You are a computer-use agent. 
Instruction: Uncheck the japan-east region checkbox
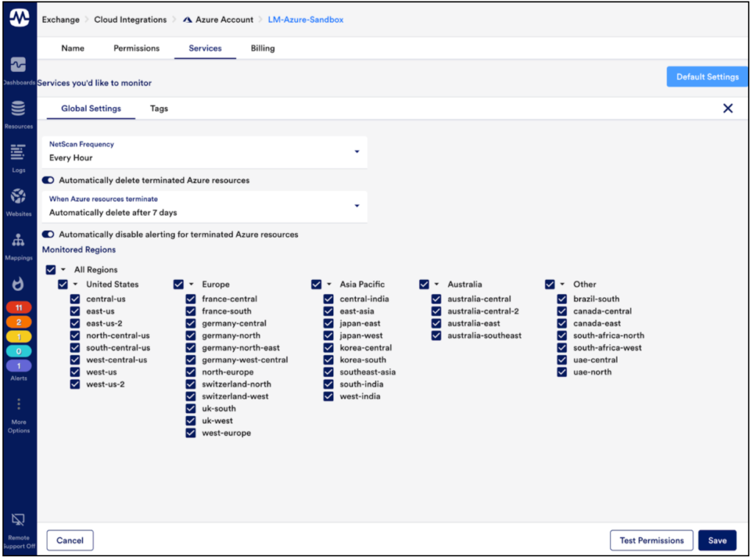[x=329, y=323]
